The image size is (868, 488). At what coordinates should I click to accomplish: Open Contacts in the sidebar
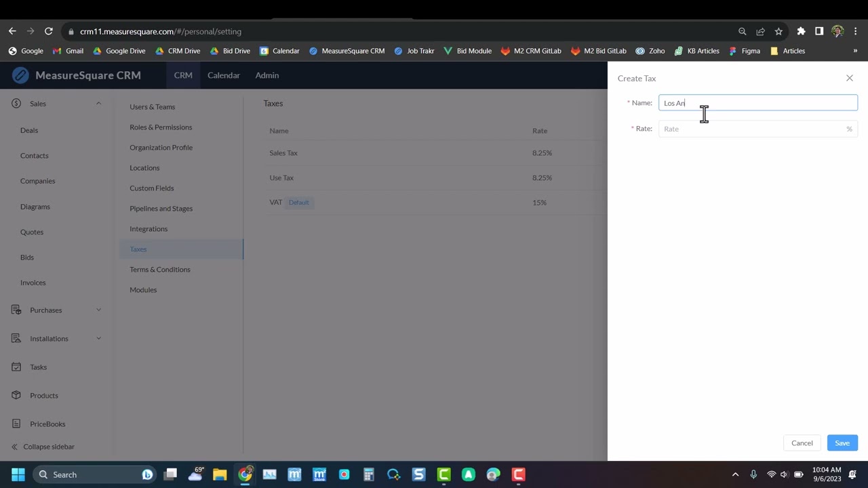(35, 155)
